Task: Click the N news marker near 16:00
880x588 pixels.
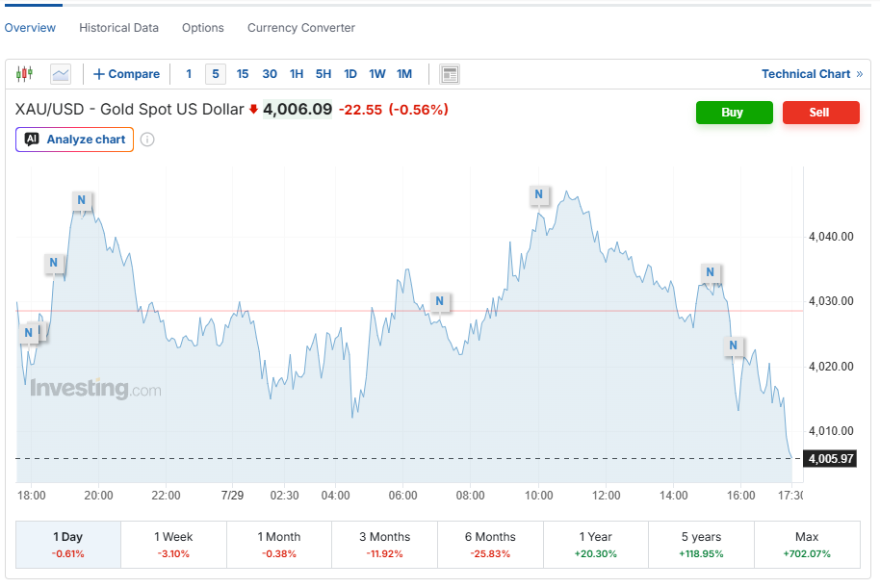Action: tap(733, 345)
